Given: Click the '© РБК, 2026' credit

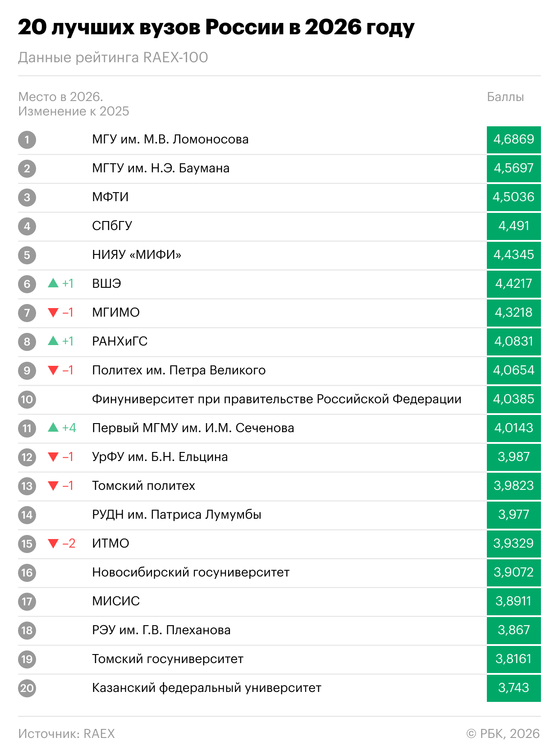Looking at the screenshot, I should (x=503, y=734).
